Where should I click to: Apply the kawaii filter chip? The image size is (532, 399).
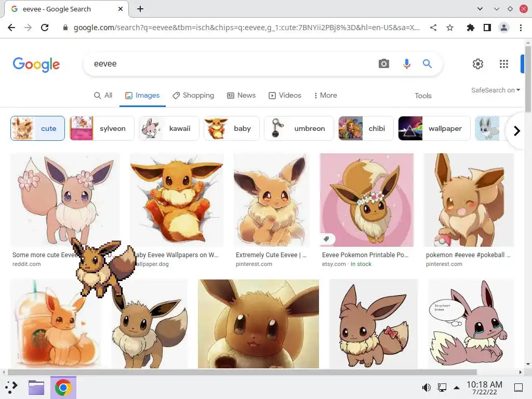(x=169, y=128)
